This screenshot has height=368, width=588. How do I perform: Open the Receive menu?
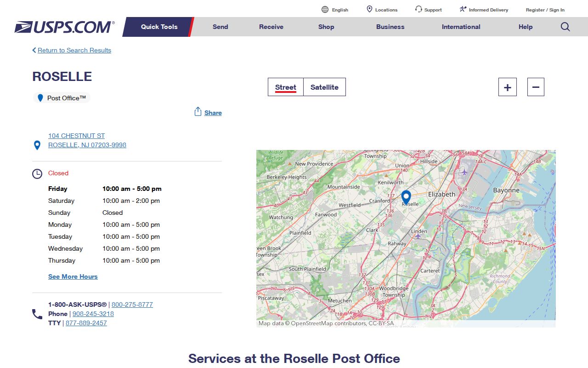[x=271, y=27]
